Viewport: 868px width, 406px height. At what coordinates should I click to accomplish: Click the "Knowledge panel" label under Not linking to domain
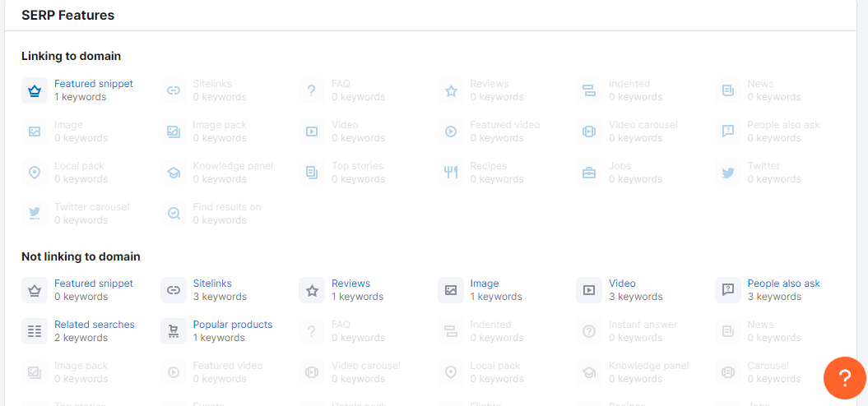(x=649, y=366)
